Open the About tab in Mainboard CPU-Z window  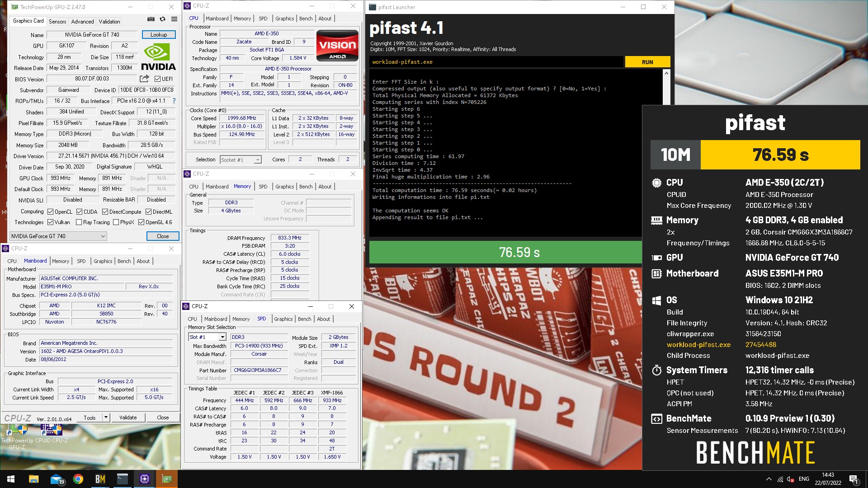143,261
